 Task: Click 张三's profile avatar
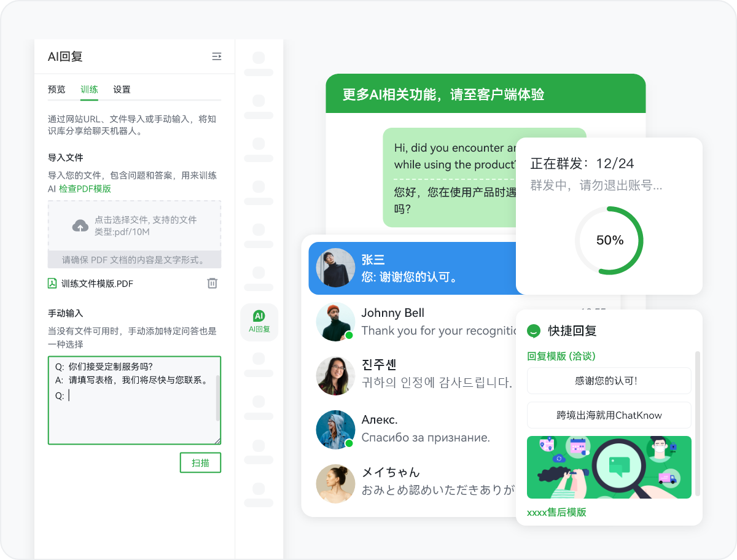335,268
